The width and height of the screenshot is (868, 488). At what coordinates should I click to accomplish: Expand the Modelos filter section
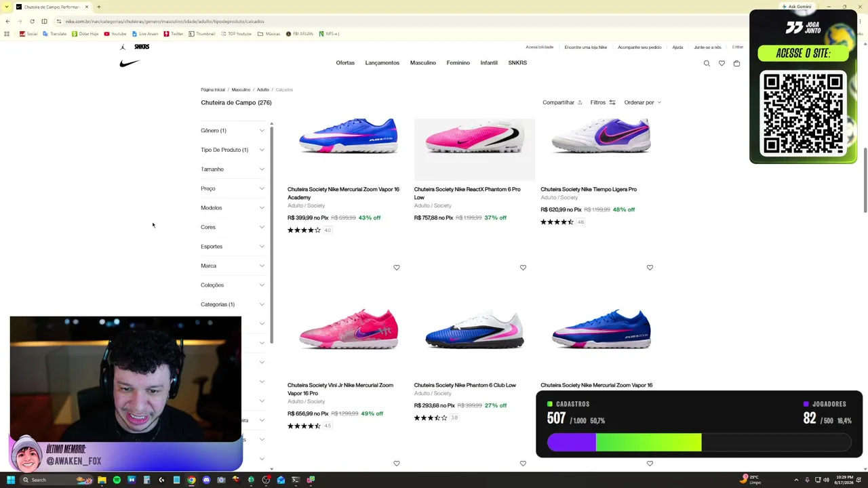[x=233, y=208]
